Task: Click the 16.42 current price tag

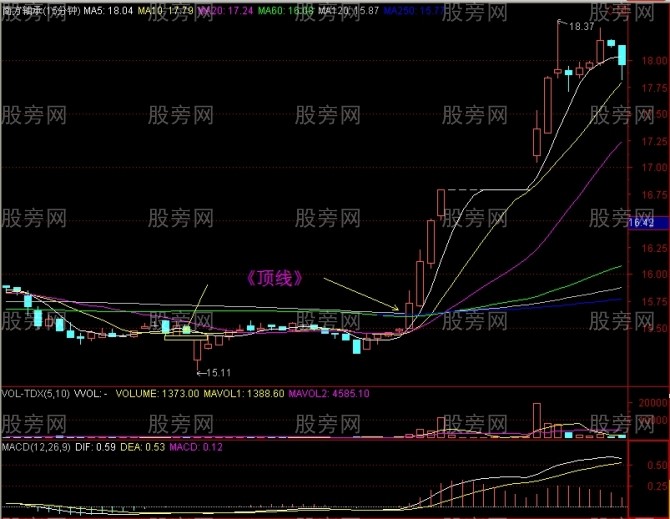Action: 640,223
